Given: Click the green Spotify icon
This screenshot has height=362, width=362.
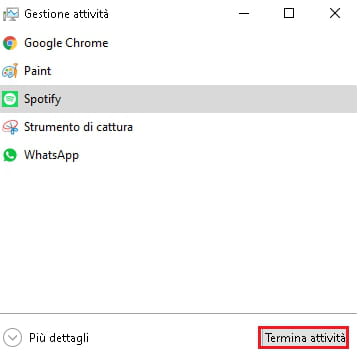Looking at the screenshot, I should coord(10,99).
